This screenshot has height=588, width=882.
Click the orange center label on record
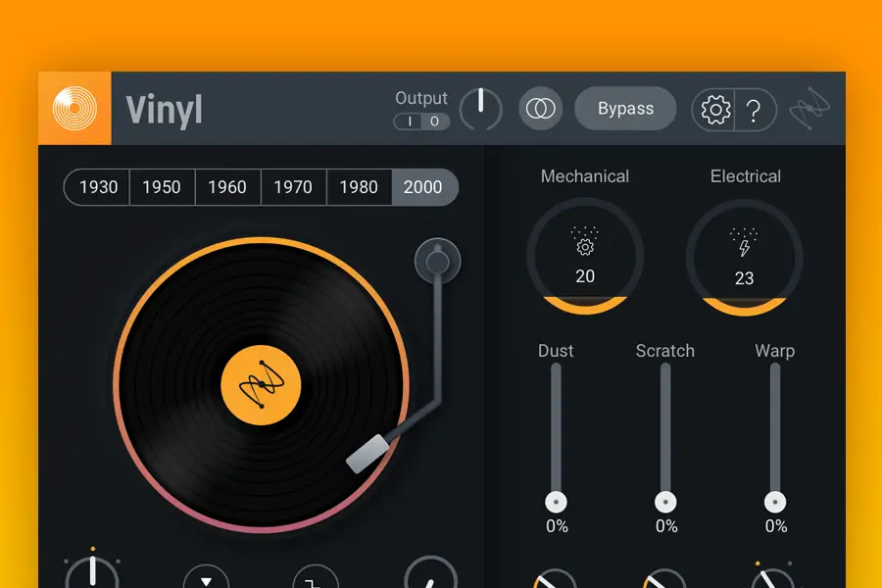[260, 386]
